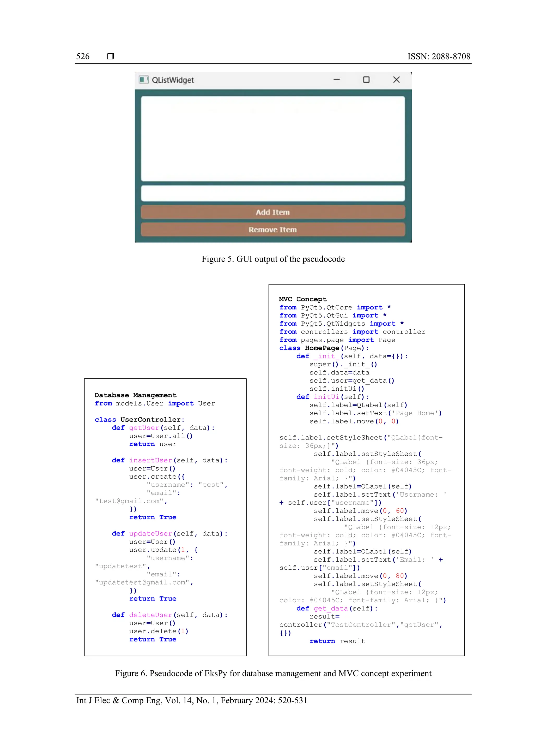This screenshot has height=756, width=534.
Task: Click the Add Item button
Action: (273, 212)
